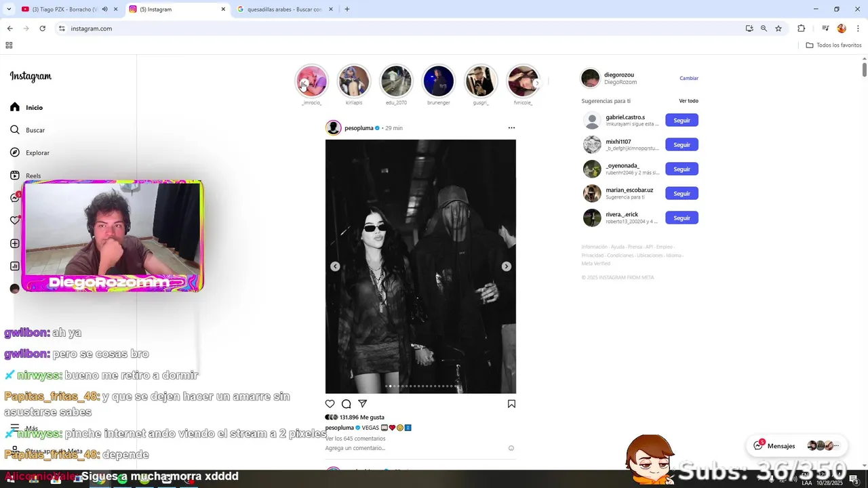This screenshot has width=868, height=488.
Task: Open three-dot options menu on pesopluma post
Action: click(511, 127)
